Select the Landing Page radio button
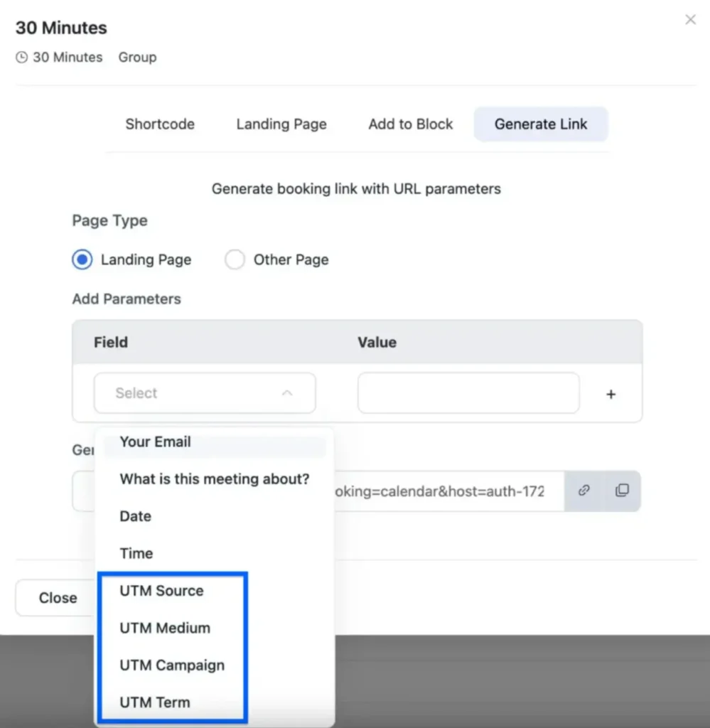Screen dimensions: 710x728 click(x=82, y=260)
